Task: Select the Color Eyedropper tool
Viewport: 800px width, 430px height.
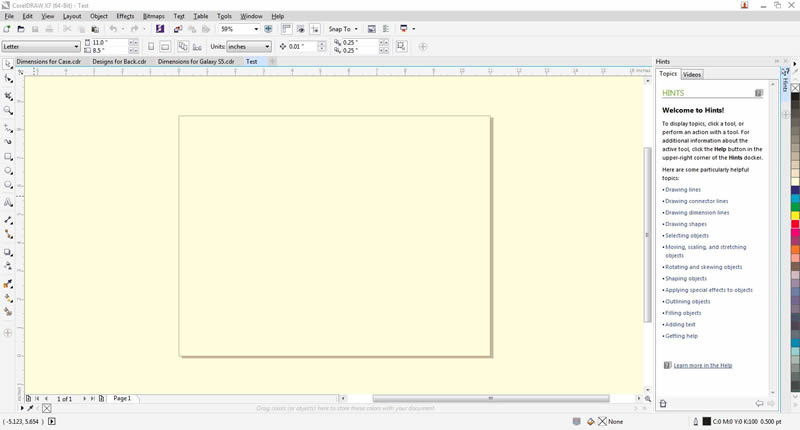Action: 8,284
